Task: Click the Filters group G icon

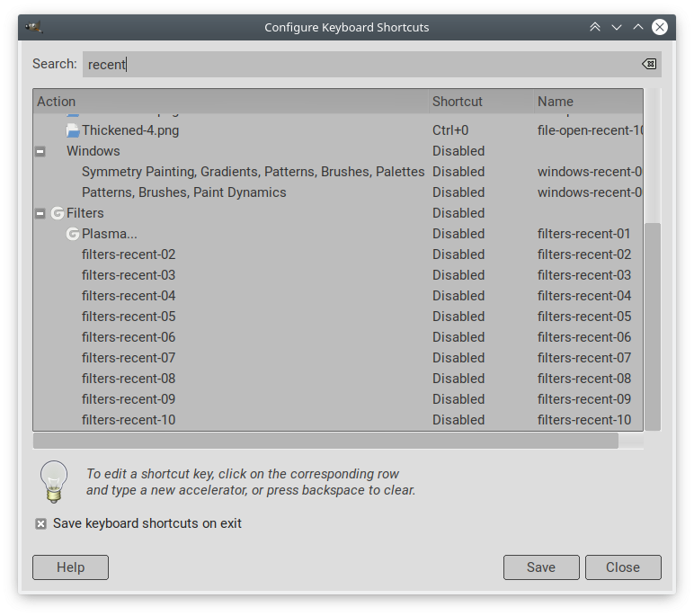Action: click(x=58, y=213)
